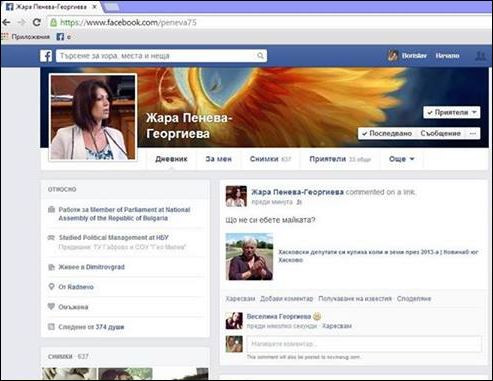
Task: Open Веселина Георгиева commenter name
Action: point(279,316)
